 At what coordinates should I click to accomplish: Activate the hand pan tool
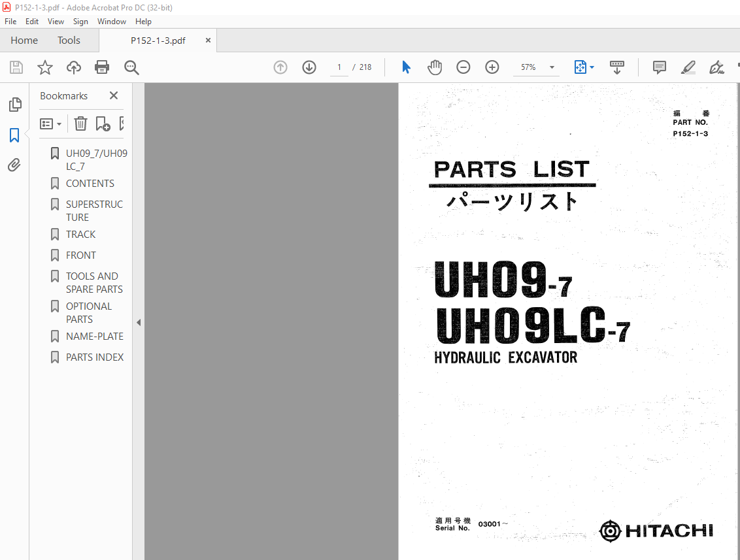coord(435,67)
